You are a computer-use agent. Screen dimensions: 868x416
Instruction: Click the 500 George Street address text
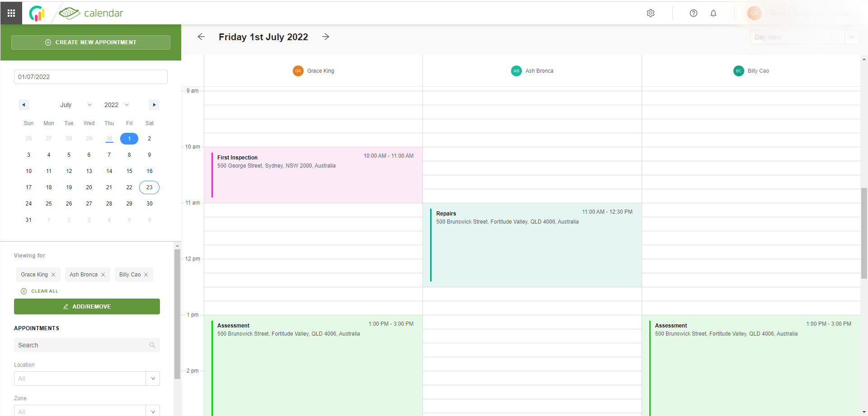pos(277,166)
